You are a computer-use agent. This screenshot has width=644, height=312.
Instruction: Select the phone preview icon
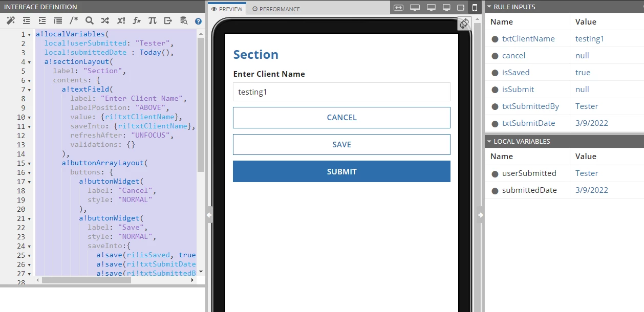475,8
